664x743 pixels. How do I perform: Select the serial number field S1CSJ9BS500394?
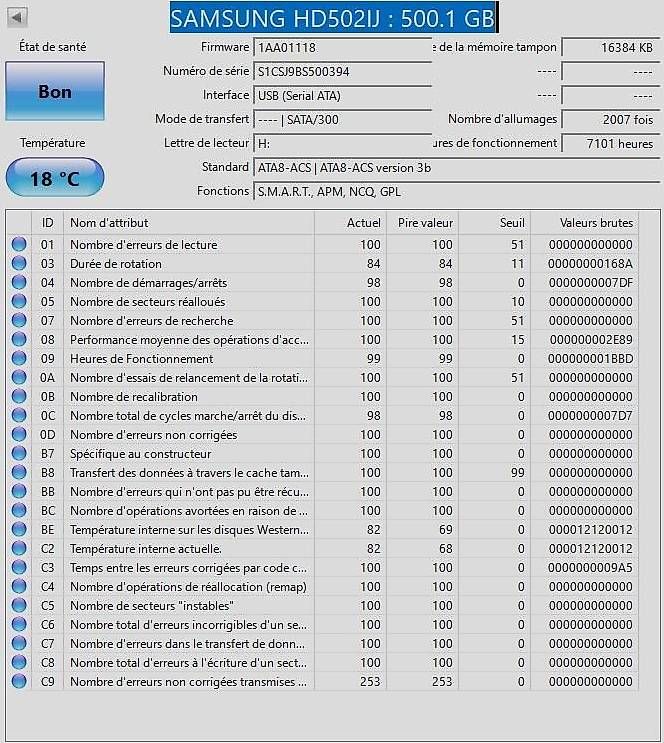pos(343,72)
